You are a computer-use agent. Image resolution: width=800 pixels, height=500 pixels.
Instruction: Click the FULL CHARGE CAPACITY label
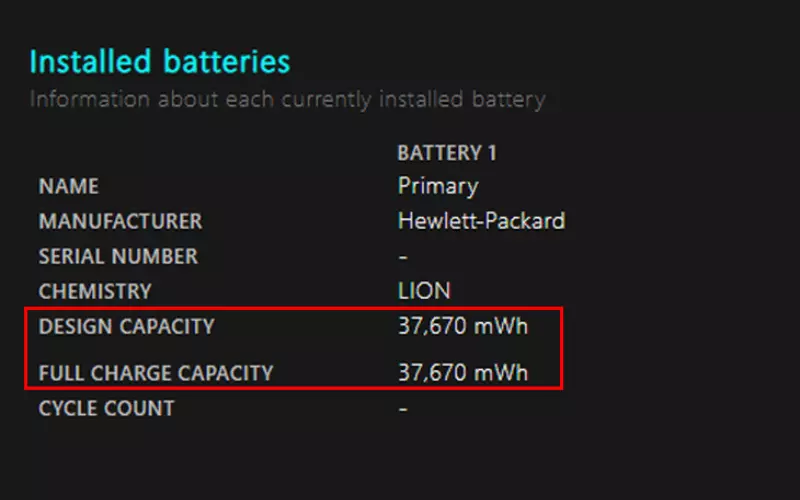156,373
